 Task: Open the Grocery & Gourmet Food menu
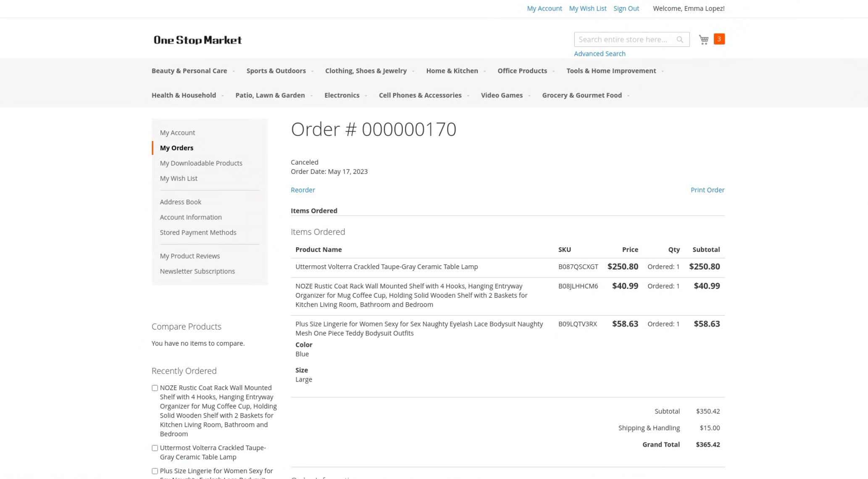point(581,95)
